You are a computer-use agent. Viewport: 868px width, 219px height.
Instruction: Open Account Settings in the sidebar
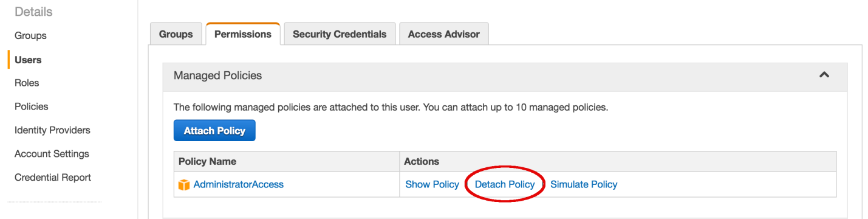52,154
